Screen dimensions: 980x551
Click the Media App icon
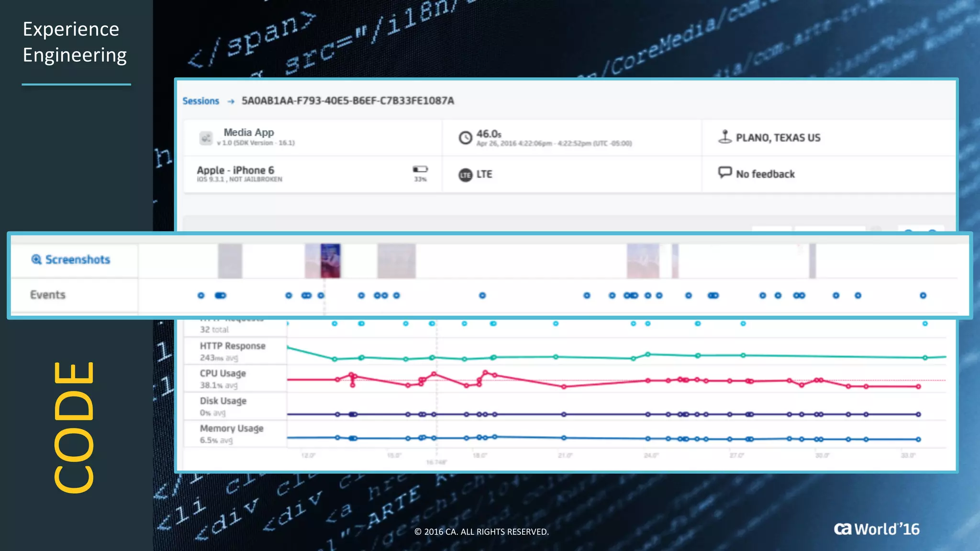206,138
